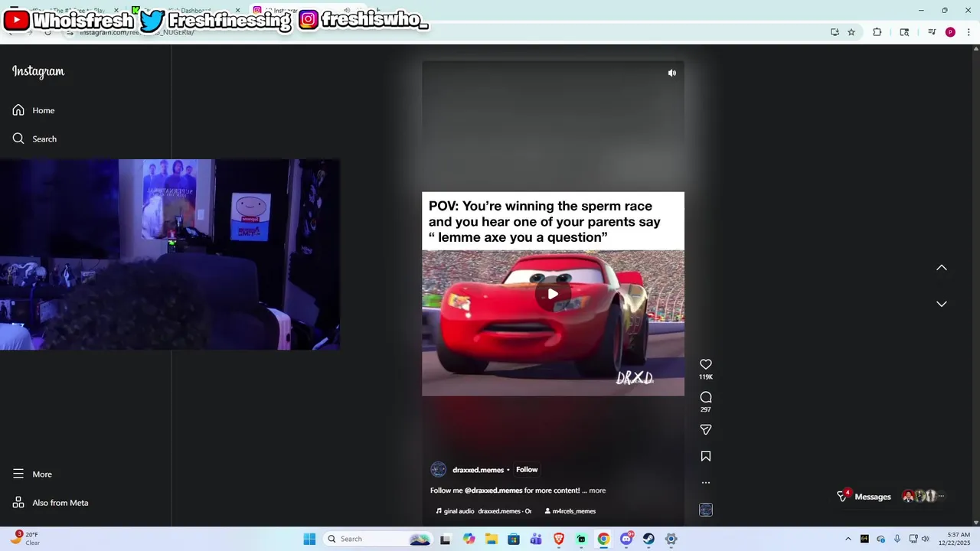Click the CPU-Z 64 tray icon
980x551 pixels.
tap(864, 539)
